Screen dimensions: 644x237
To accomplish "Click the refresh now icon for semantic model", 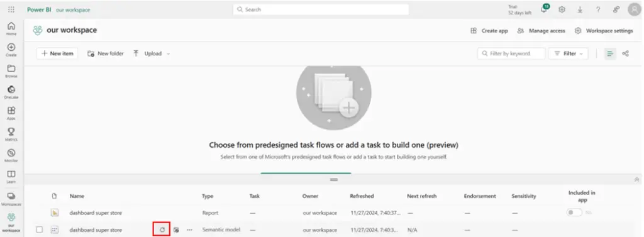I will [162, 229].
